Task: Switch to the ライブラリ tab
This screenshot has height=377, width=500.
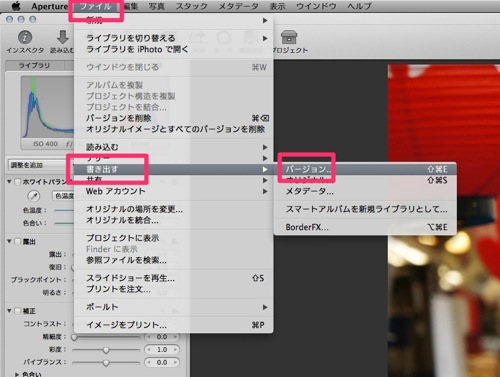Action: coord(35,65)
